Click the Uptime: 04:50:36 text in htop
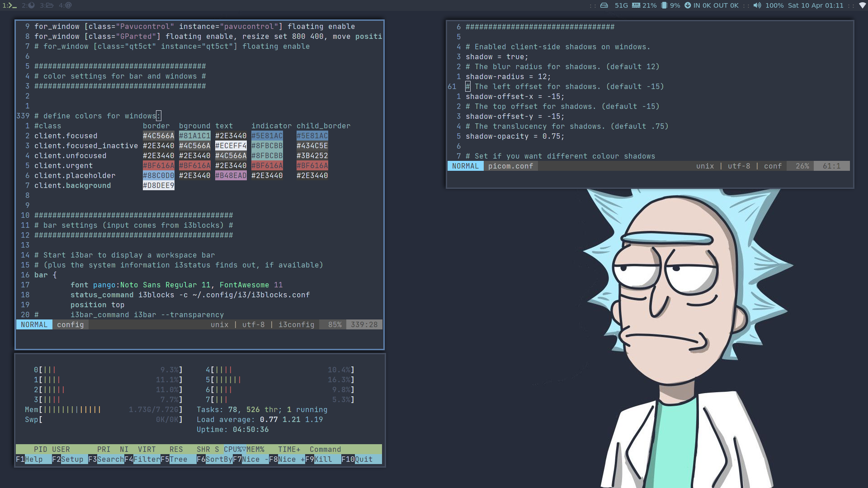 tap(232, 430)
